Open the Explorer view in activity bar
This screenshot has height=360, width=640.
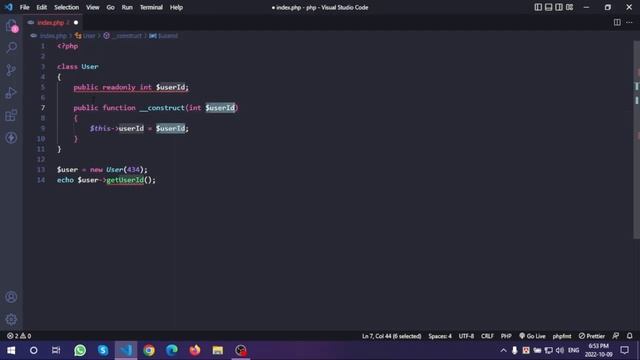[x=11, y=26]
